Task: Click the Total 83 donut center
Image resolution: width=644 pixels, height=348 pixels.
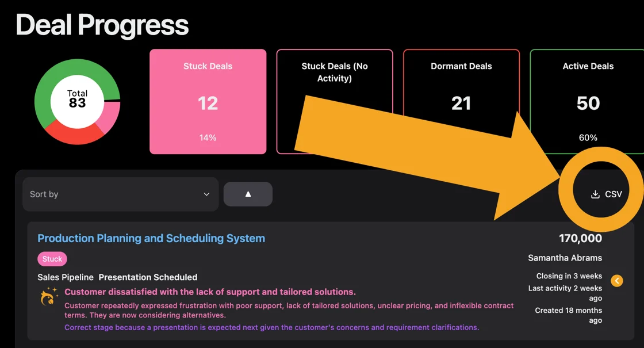Action: pyautogui.click(x=77, y=100)
